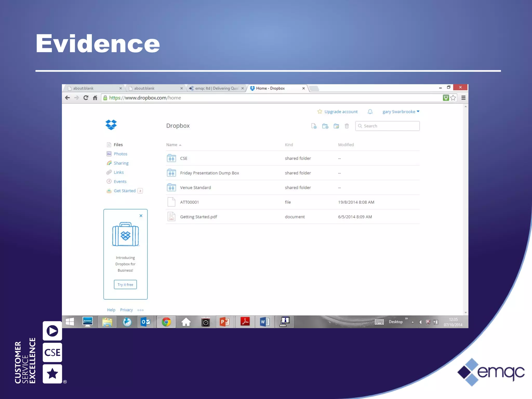The height and width of the screenshot is (399, 532).
Task: Open PowerPoint from the taskbar
Action: (225, 322)
